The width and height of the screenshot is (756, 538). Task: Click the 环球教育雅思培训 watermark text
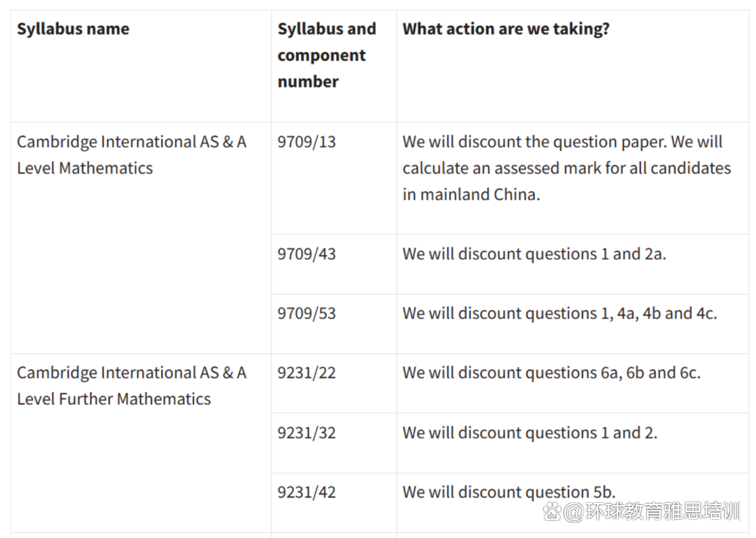(662, 511)
